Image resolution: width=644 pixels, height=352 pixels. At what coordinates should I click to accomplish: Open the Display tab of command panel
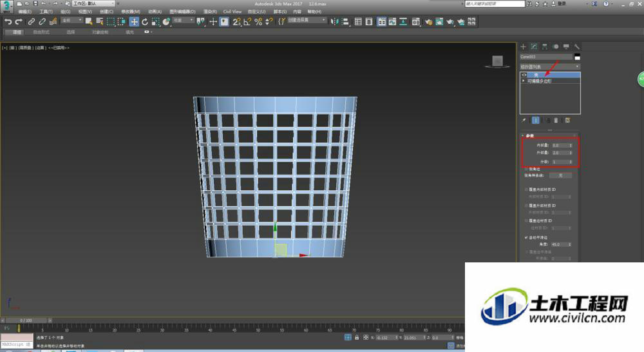(x=566, y=46)
